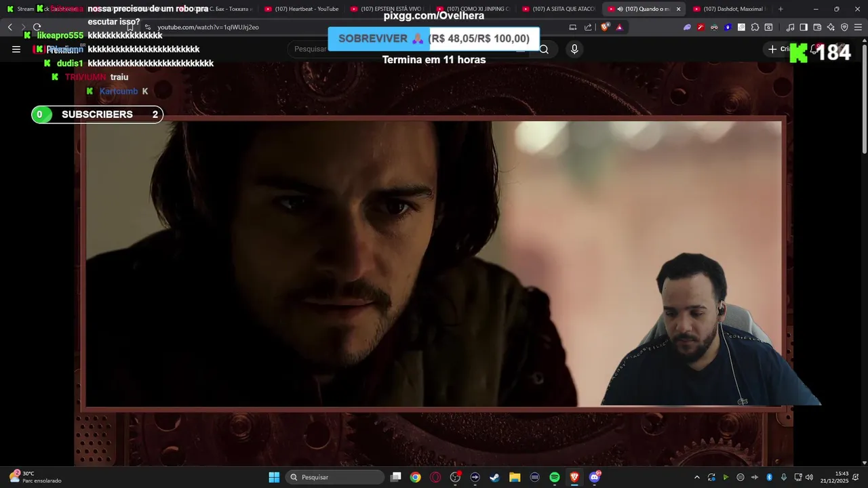Image resolution: width=868 pixels, height=488 pixels.
Task: Open Brave browser taskbar icon
Action: pyautogui.click(x=574, y=477)
